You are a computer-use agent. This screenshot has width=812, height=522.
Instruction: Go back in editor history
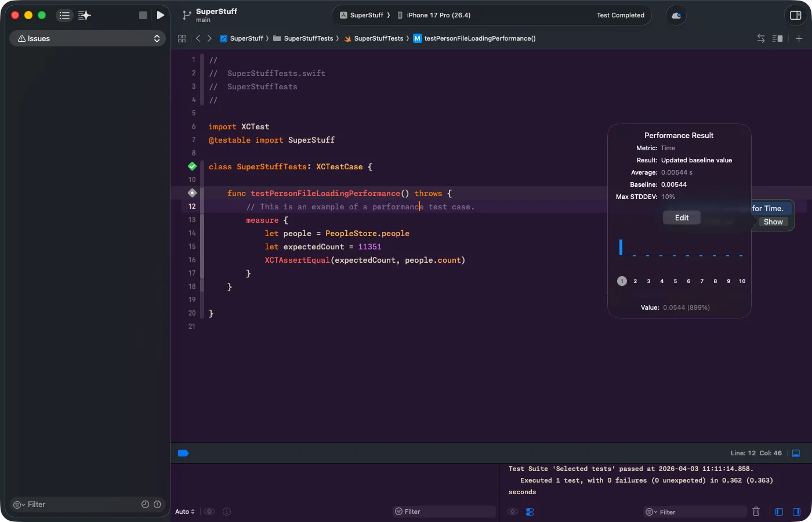tap(198, 38)
